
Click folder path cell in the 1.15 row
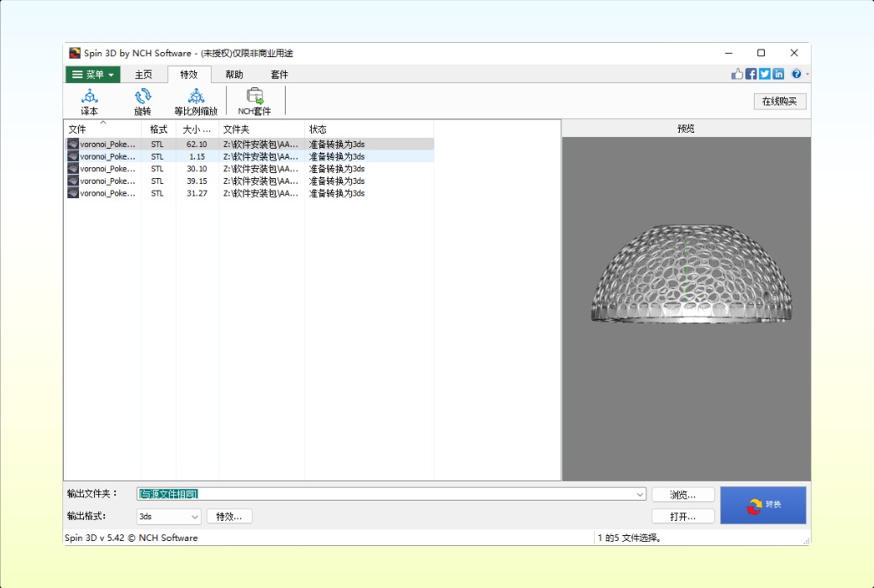[261, 156]
